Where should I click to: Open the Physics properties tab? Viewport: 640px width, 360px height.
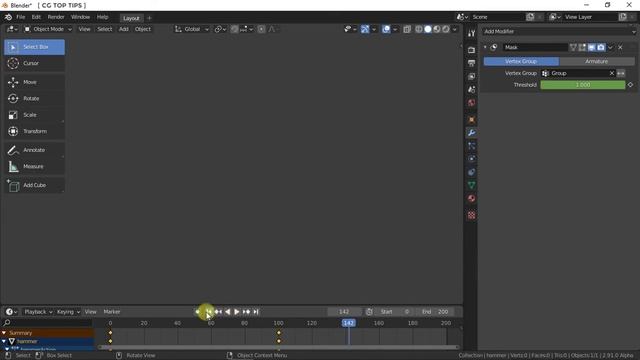[471, 159]
